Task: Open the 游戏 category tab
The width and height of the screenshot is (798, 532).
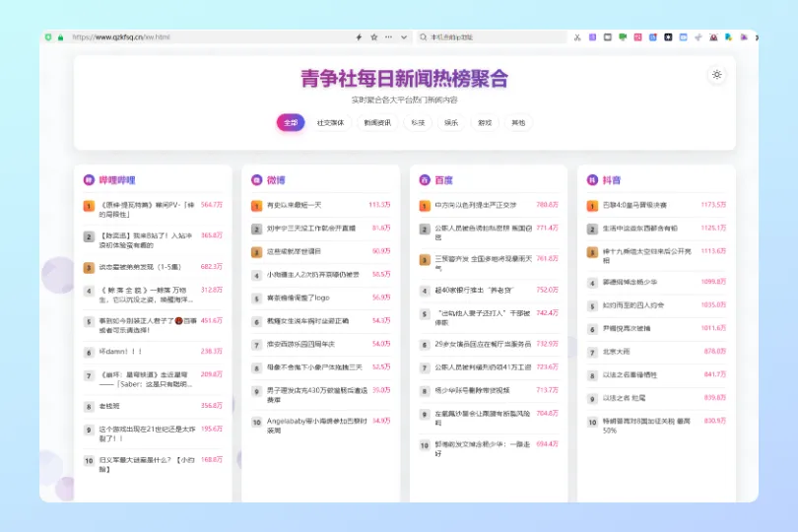Action: click(485, 123)
